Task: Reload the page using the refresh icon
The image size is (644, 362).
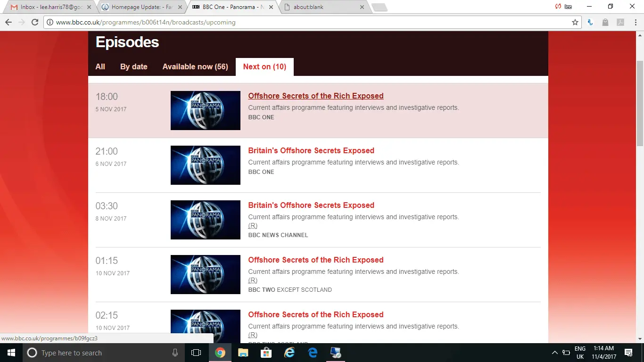Action: (34, 22)
